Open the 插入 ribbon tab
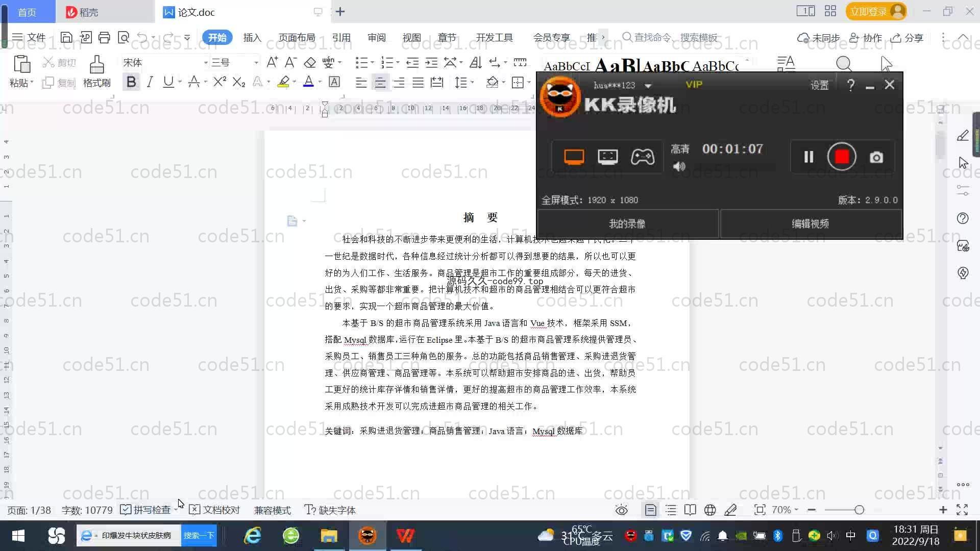The width and height of the screenshot is (980, 551). click(x=252, y=37)
